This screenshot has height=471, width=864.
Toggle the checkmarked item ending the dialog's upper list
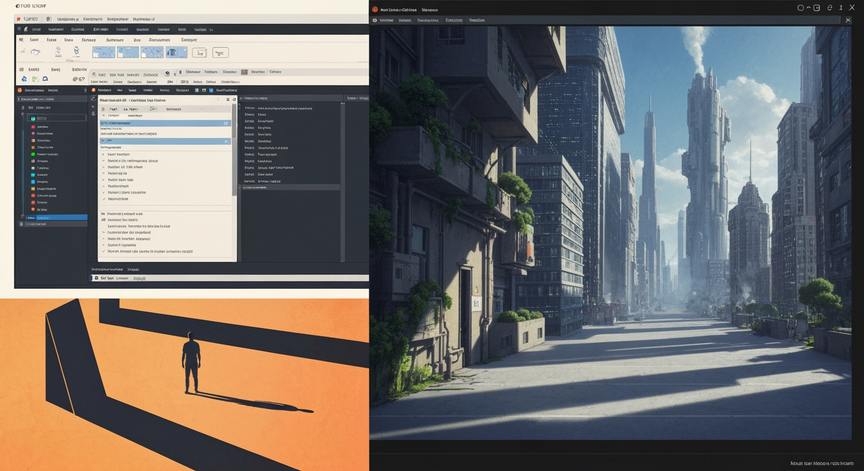click(103, 199)
